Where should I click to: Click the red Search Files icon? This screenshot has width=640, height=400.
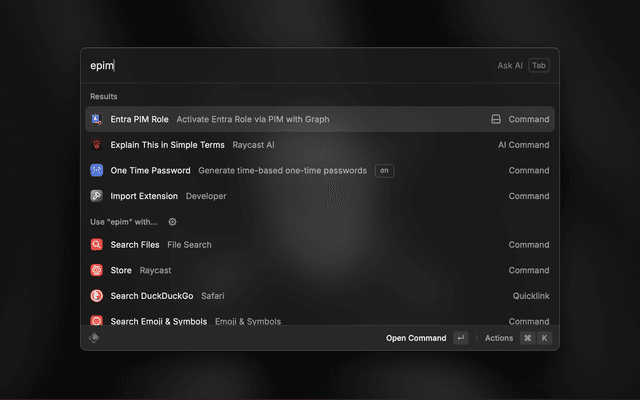click(97, 245)
